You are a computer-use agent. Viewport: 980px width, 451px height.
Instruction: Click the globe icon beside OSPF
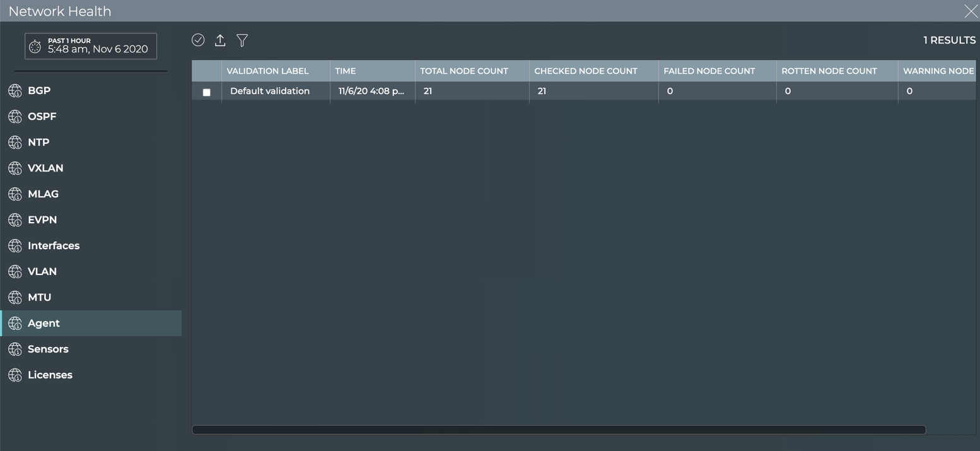tap(15, 117)
